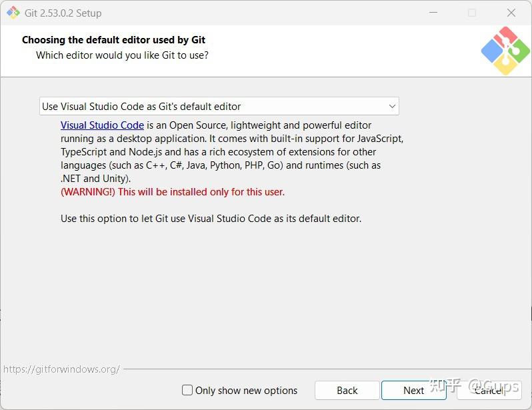The image size is (532, 410).
Task: Cancel the Git installation
Action: pos(489,390)
